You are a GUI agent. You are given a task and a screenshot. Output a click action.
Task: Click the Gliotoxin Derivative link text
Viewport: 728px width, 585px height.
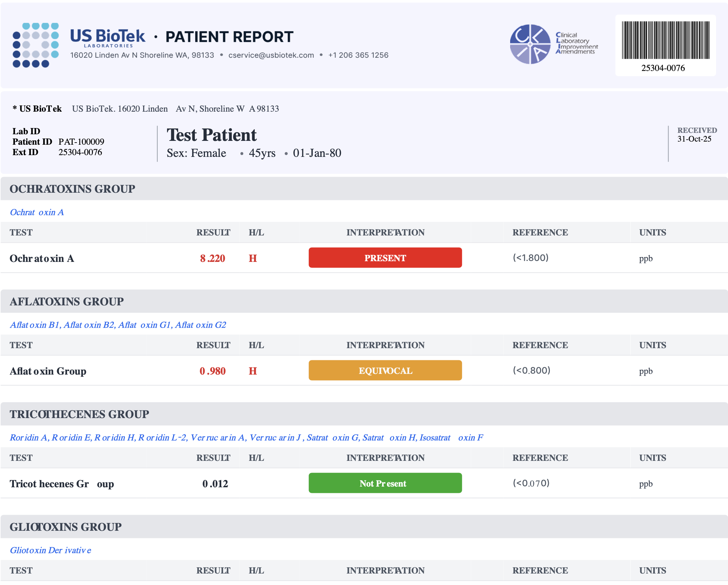pyautogui.click(x=50, y=550)
